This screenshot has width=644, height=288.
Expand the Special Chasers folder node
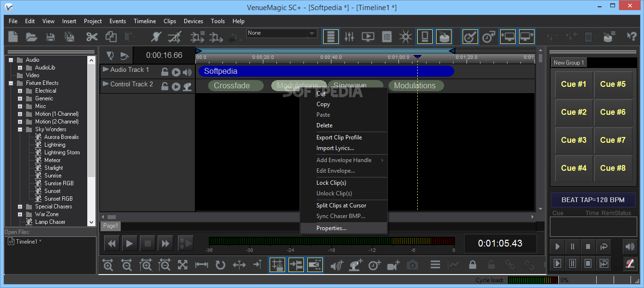coord(20,206)
